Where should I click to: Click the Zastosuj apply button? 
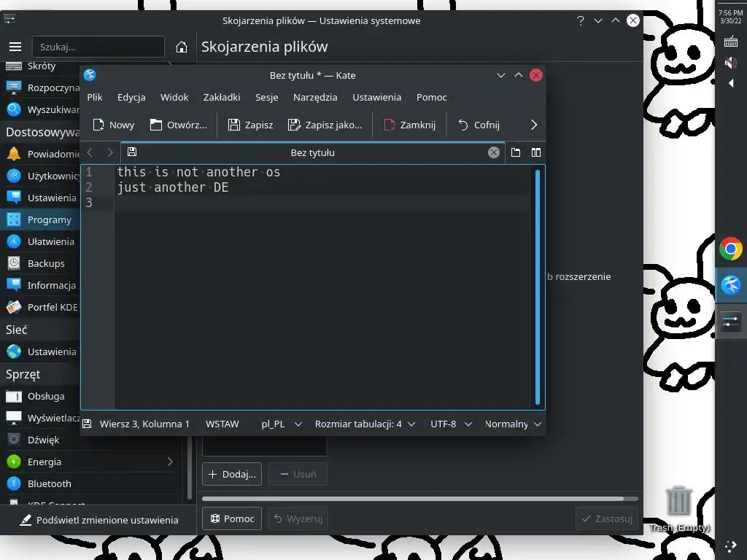(x=607, y=518)
